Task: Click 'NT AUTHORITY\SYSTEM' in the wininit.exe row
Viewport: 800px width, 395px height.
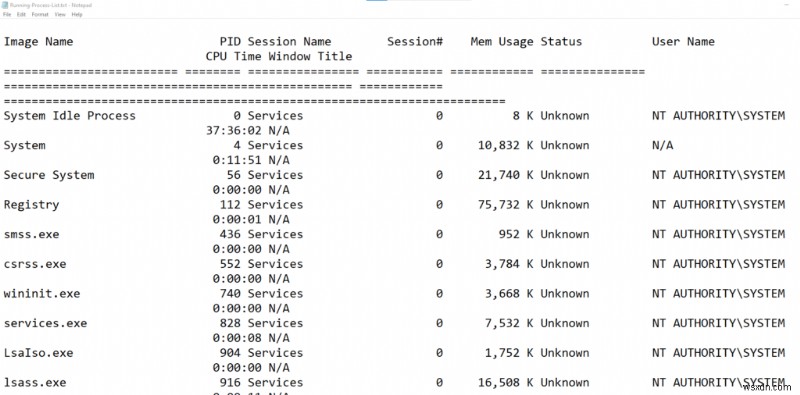Action: coord(718,293)
